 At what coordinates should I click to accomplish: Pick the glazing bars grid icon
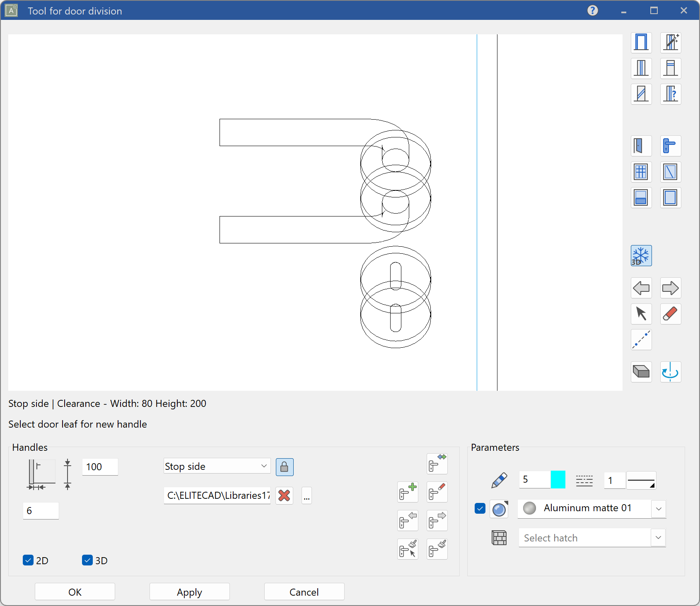point(641,172)
